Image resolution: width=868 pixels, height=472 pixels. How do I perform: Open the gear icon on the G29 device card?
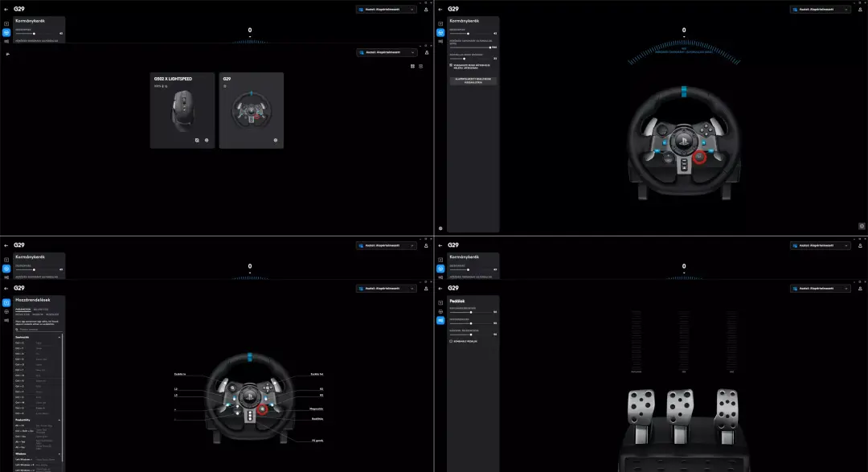(276, 140)
